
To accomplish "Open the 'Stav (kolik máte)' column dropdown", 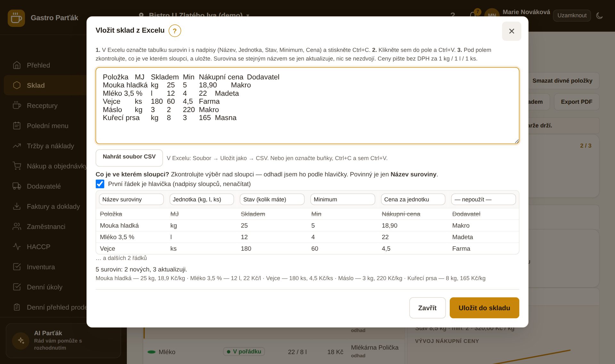I will click(x=272, y=199).
